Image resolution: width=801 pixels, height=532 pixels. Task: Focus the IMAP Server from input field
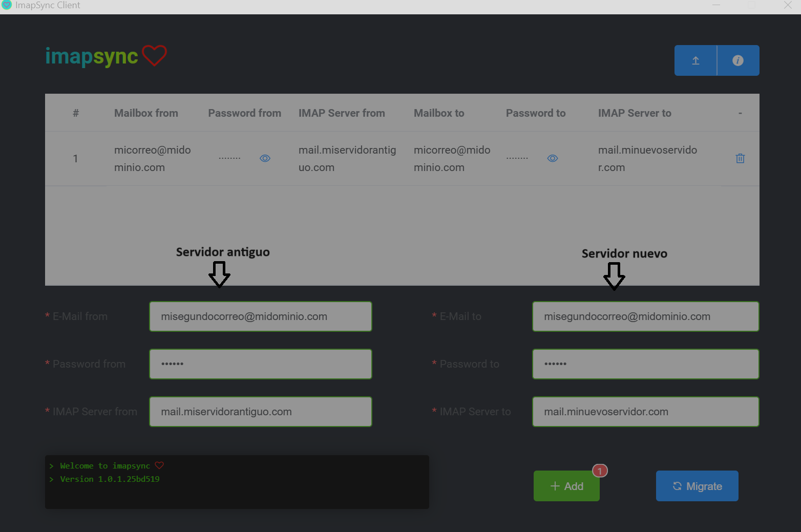click(261, 412)
